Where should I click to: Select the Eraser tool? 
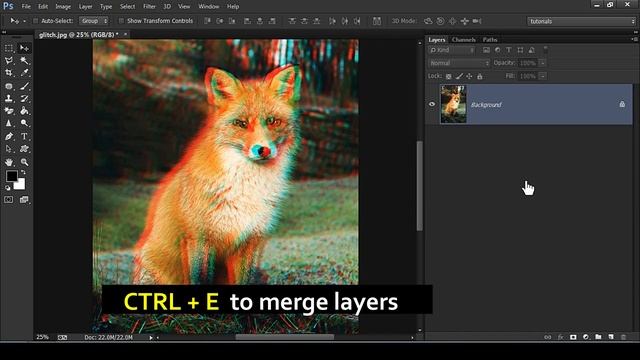point(9,111)
